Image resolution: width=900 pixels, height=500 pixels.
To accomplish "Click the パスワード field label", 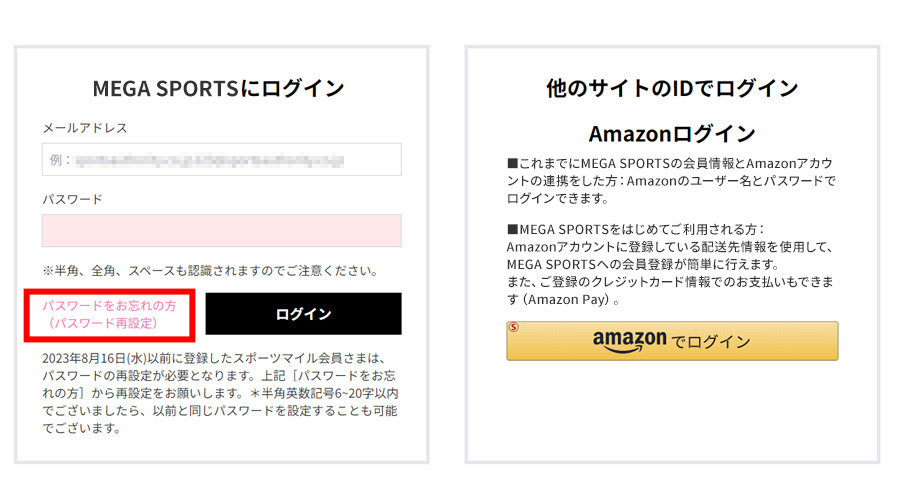I will click(72, 199).
